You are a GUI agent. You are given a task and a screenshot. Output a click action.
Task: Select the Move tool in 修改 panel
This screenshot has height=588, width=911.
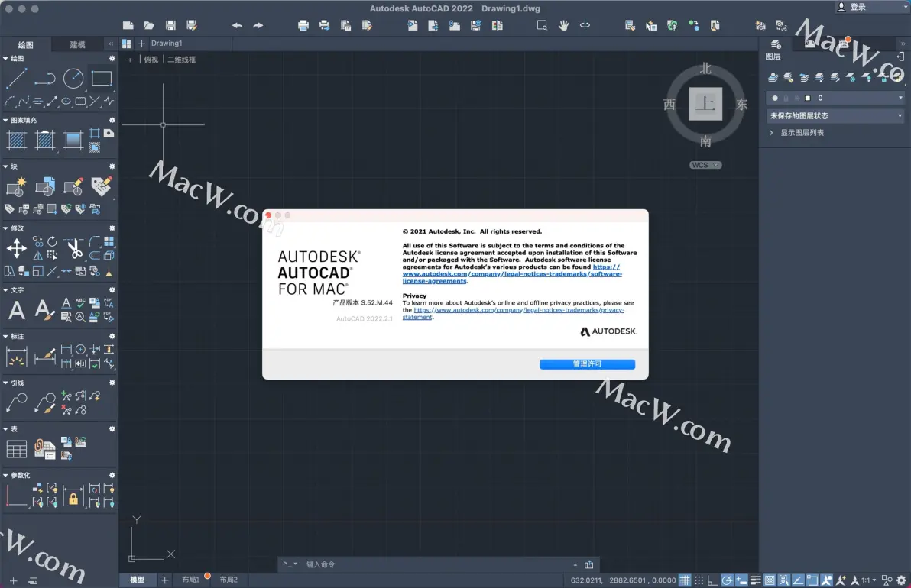click(16, 248)
